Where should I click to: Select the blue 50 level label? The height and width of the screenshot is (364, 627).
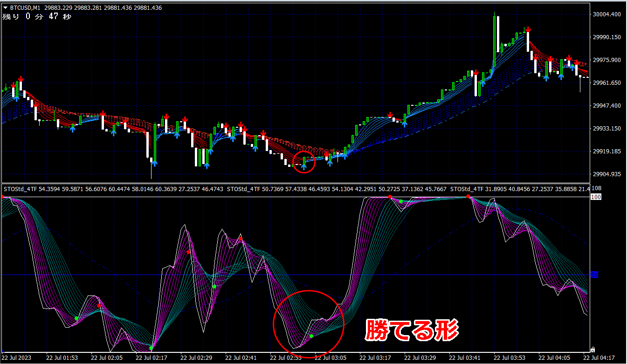[594, 275]
